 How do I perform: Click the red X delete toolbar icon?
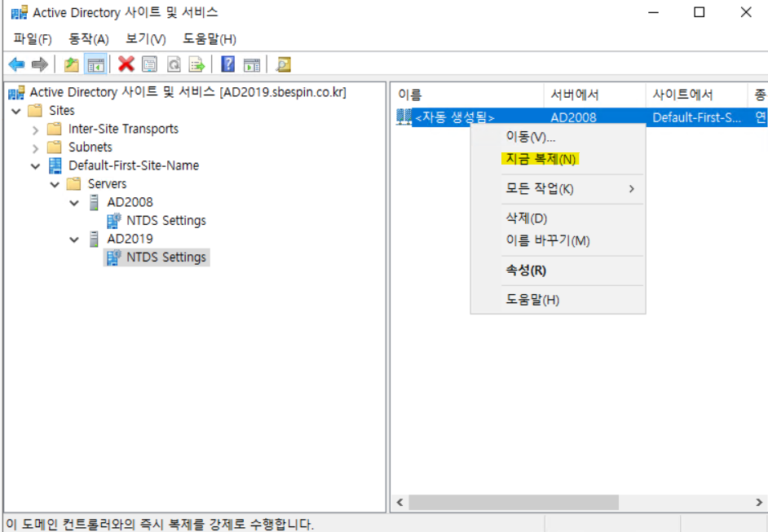pos(126,64)
